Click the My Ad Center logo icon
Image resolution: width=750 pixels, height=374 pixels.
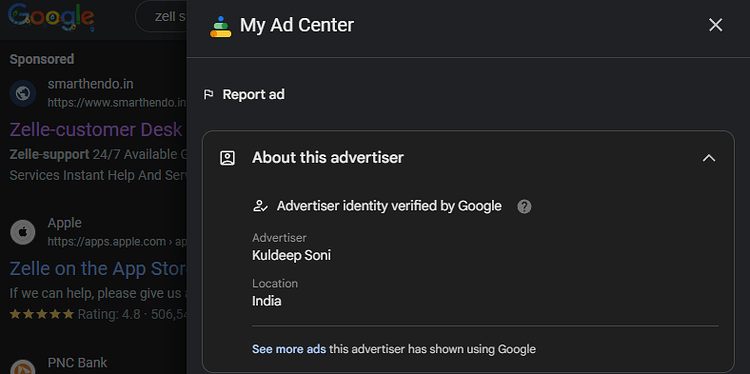pyautogui.click(x=221, y=26)
